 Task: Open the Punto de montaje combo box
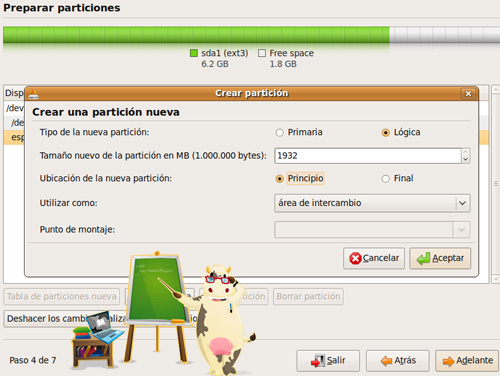click(372, 229)
